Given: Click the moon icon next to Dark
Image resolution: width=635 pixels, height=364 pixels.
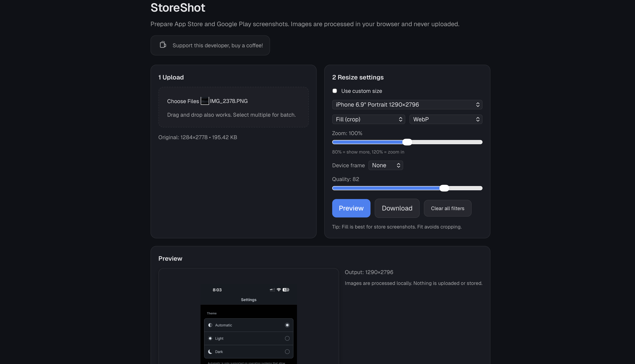Looking at the screenshot, I should [210, 352].
